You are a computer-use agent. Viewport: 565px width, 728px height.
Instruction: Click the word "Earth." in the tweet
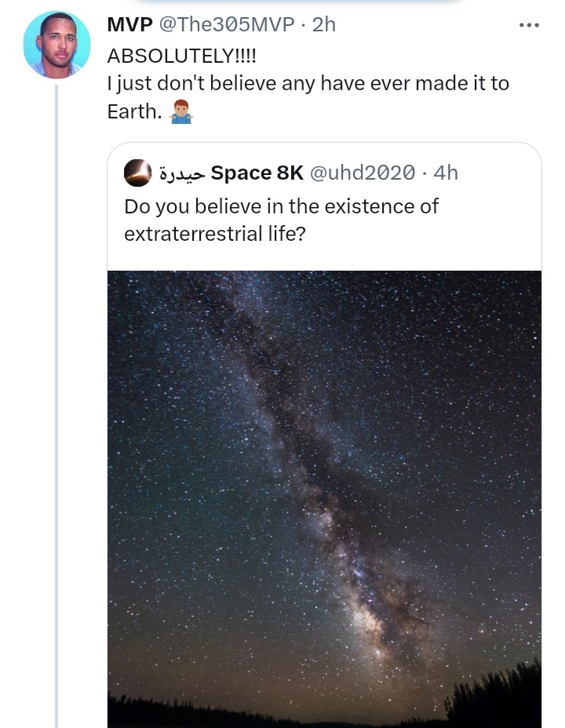[133, 112]
